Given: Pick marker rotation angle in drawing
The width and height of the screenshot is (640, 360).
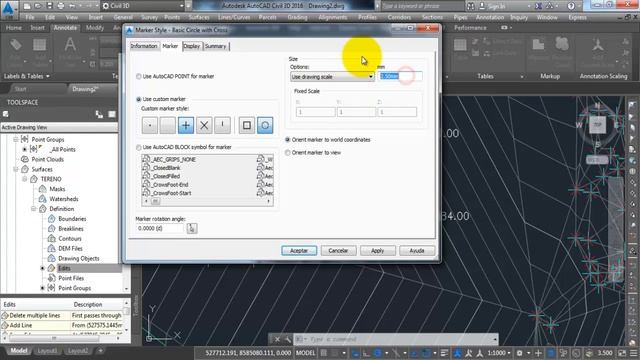Looking at the screenshot, I should click(x=192, y=228).
